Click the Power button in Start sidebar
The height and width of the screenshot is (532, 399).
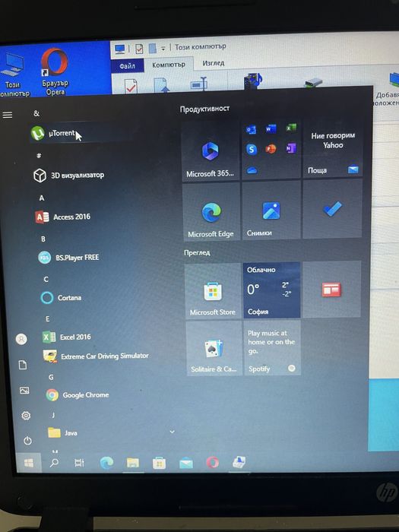(x=27, y=440)
